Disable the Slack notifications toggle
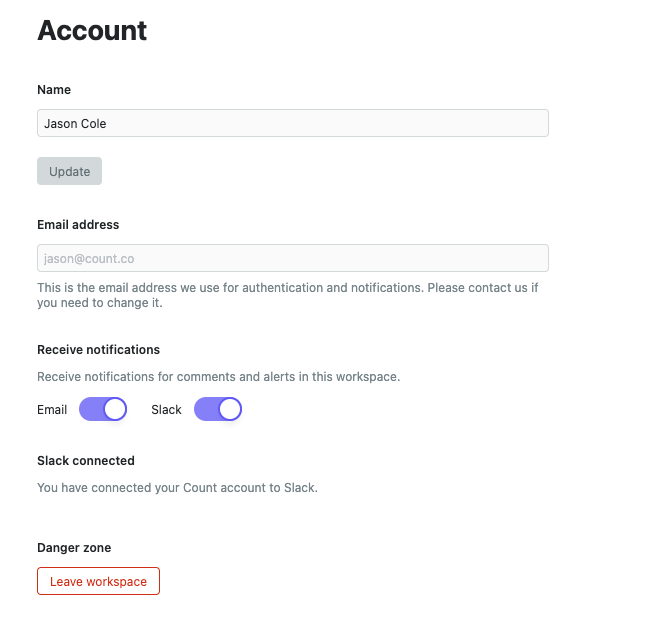 pos(218,409)
